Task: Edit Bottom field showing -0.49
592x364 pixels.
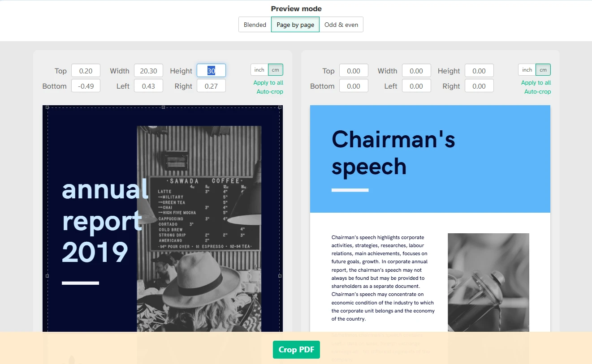Action: [86, 86]
